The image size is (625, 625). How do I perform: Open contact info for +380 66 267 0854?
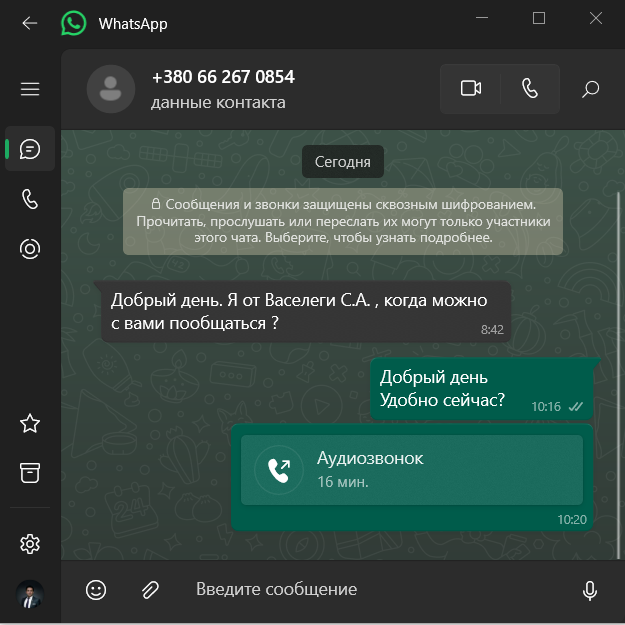(x=223, y=77)
